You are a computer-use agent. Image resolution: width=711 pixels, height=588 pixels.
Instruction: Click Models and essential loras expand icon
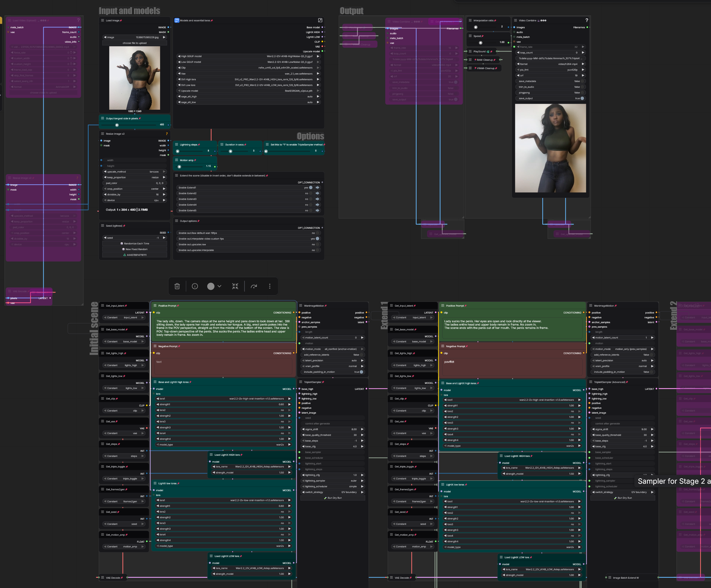click(x=320, y=20)
